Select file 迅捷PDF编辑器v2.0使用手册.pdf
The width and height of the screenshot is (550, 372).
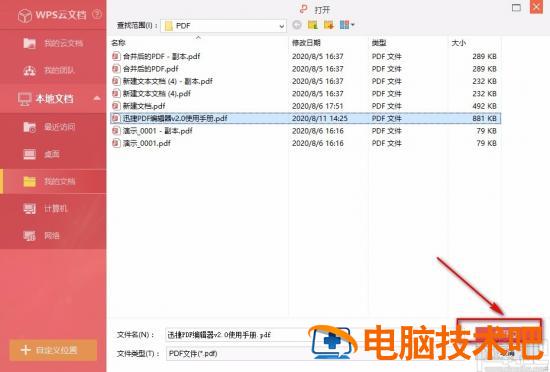(175, 119)
